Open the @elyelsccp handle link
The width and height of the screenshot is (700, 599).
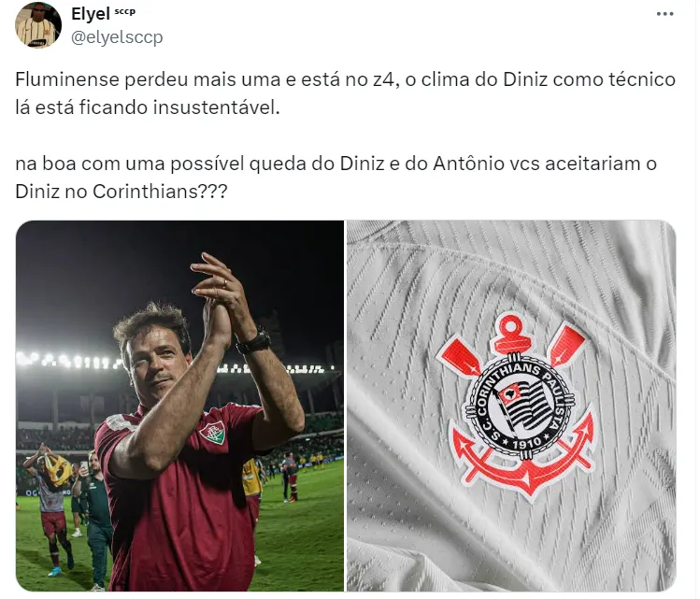117,37
